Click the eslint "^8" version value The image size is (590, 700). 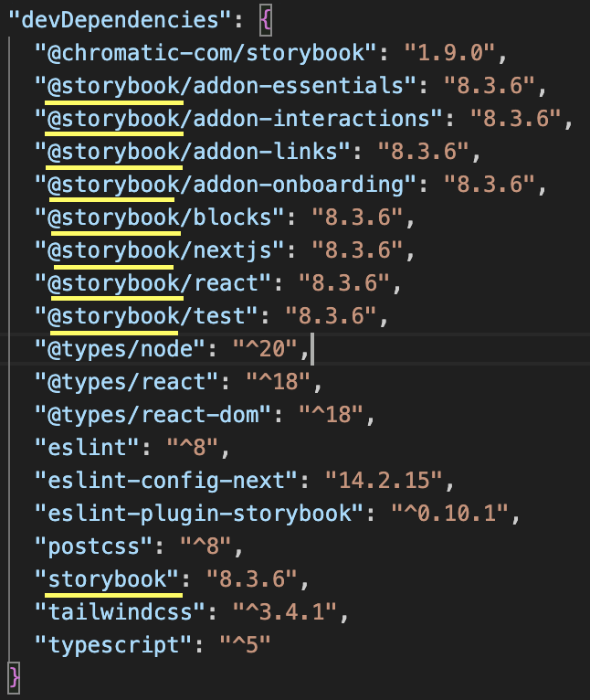point(193,448)
